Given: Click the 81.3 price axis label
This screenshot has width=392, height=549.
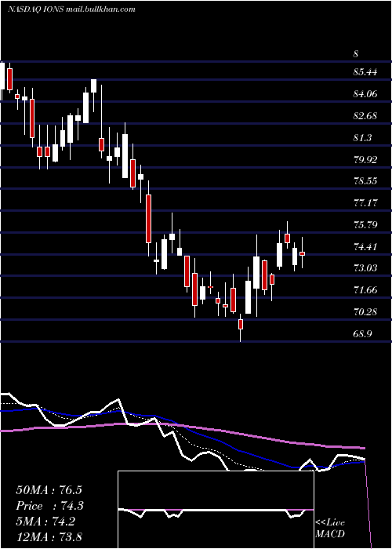Looking at the screenshot, I should [x=362, y=138].
